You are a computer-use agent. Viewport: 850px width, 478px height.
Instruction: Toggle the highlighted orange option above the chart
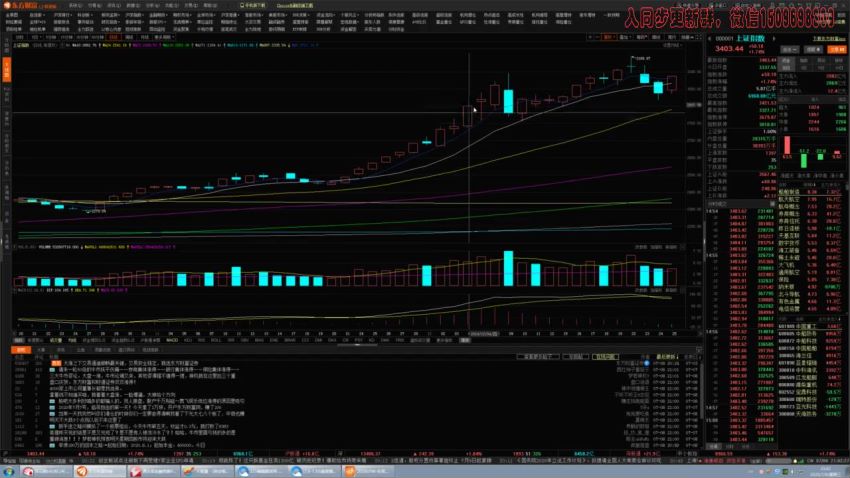(x=609, y=37)
